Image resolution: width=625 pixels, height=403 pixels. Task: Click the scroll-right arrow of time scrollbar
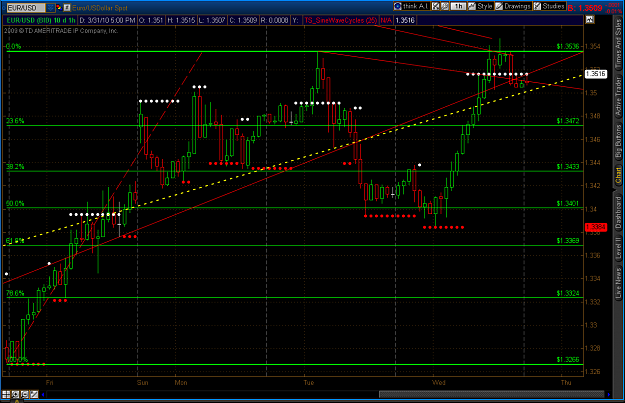tap(609, 395)
